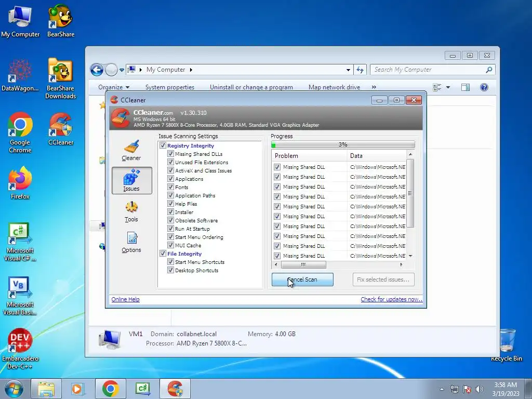Toggle Desktop Shortcuts checkbox
The height and width of the screenshot is (399, 532).
coord(170,270)
